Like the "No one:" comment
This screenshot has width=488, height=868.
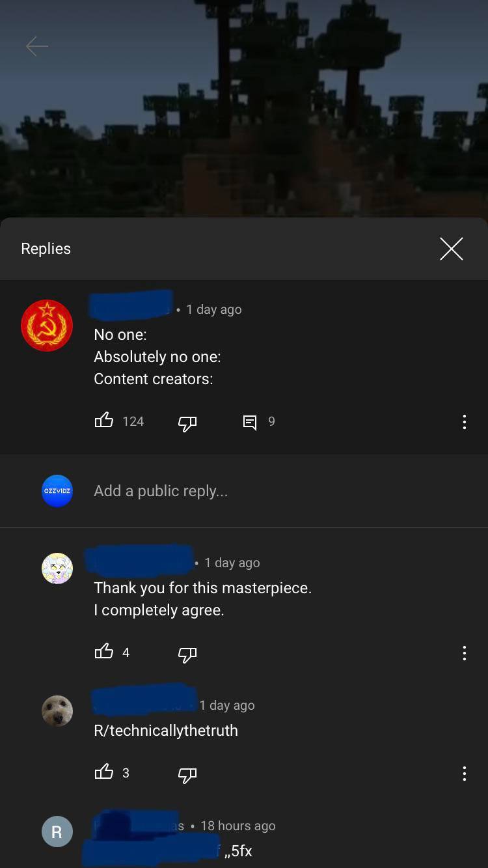[104, 421]
